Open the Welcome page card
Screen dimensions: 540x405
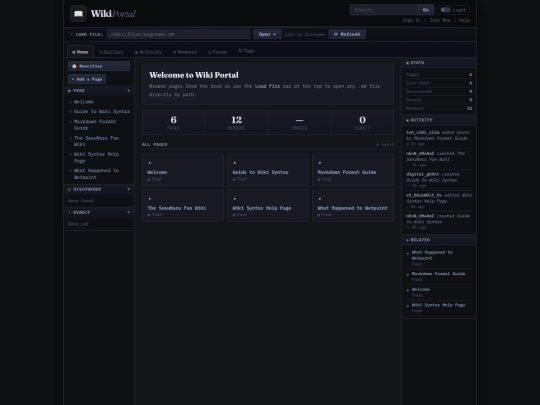pyautogui.click(x=183, y=170)
